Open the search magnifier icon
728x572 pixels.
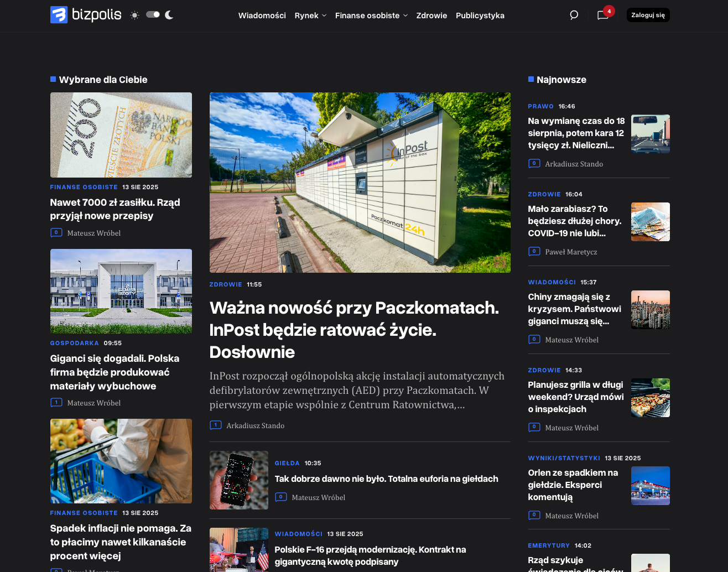[574, 15]
